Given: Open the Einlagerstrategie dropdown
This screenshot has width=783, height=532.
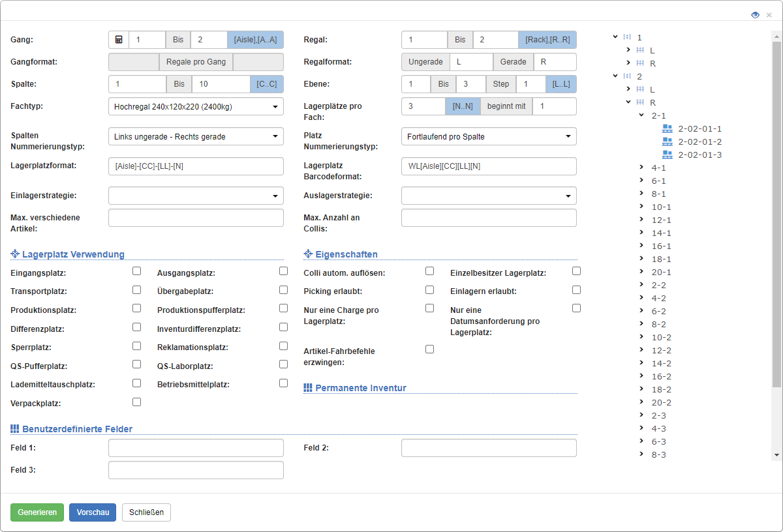Looking at the screenshot, I should coord(196,196).
